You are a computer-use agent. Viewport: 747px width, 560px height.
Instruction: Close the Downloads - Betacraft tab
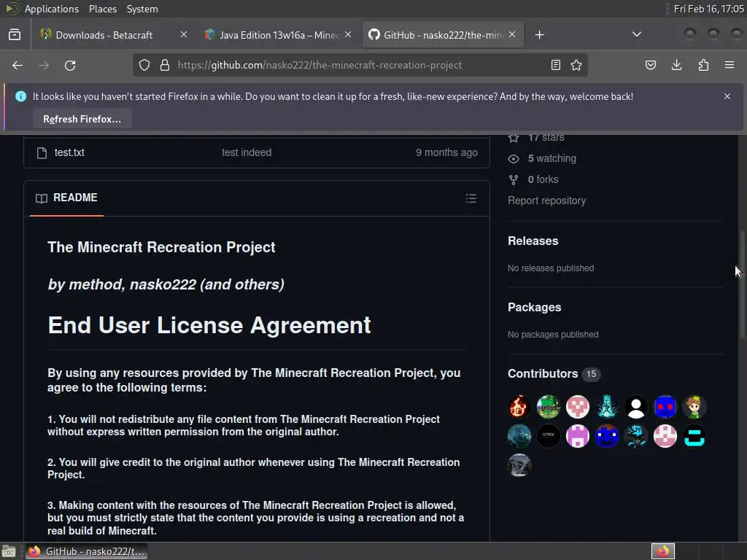click(x=184, y=35)
